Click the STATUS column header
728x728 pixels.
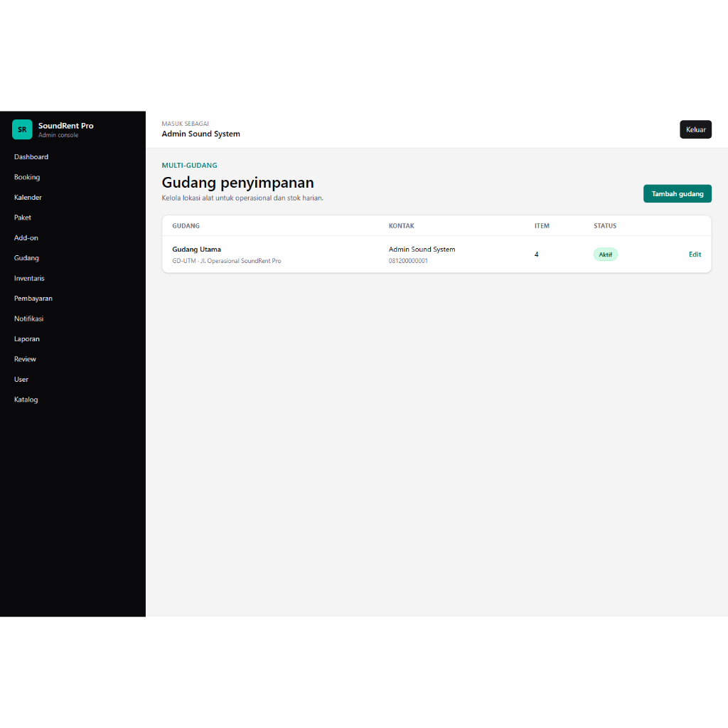604,226
